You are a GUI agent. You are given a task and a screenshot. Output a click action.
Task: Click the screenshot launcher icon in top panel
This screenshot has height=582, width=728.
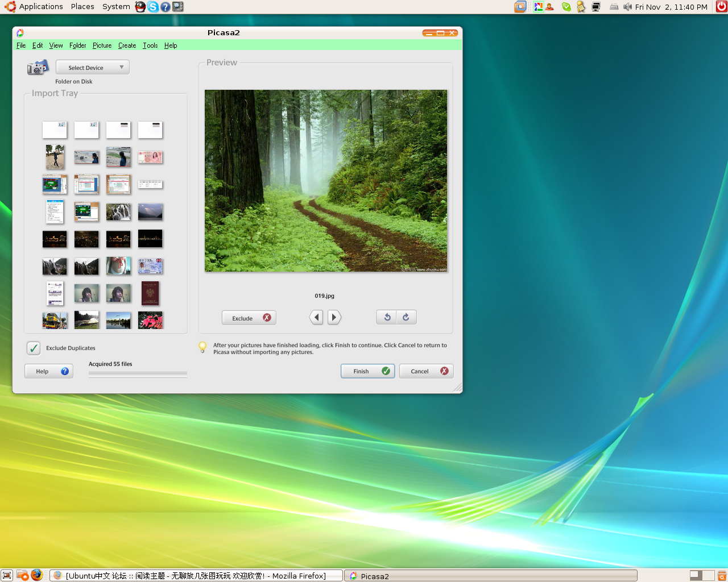coord(178,7)
